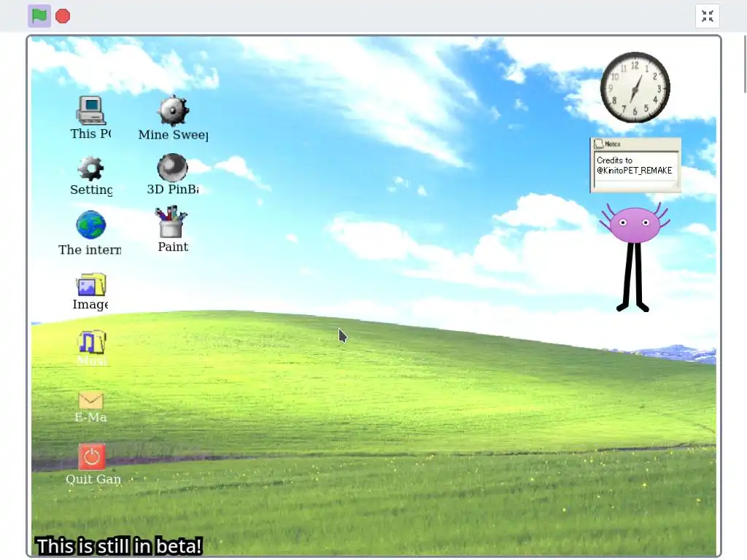Open the Paint icon with brushes
Screen dimensions: 747x560
(171, 222)
